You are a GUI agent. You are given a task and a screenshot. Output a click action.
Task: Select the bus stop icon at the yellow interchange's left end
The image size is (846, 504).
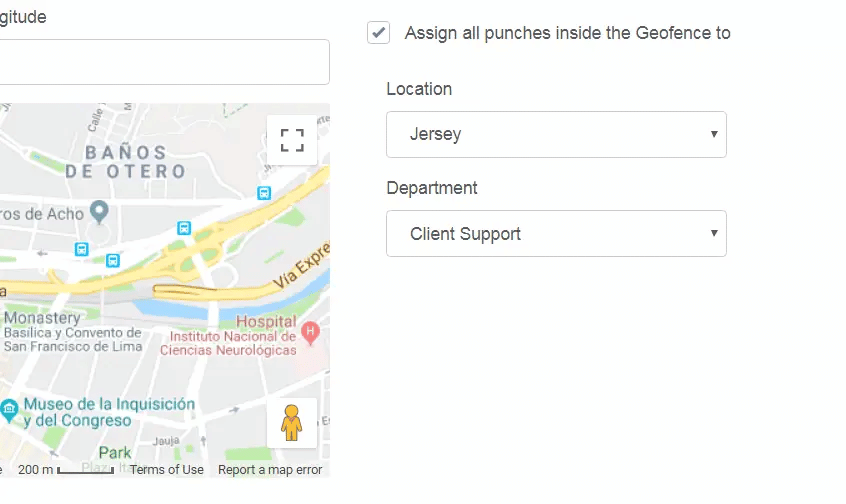pos(184,228)
